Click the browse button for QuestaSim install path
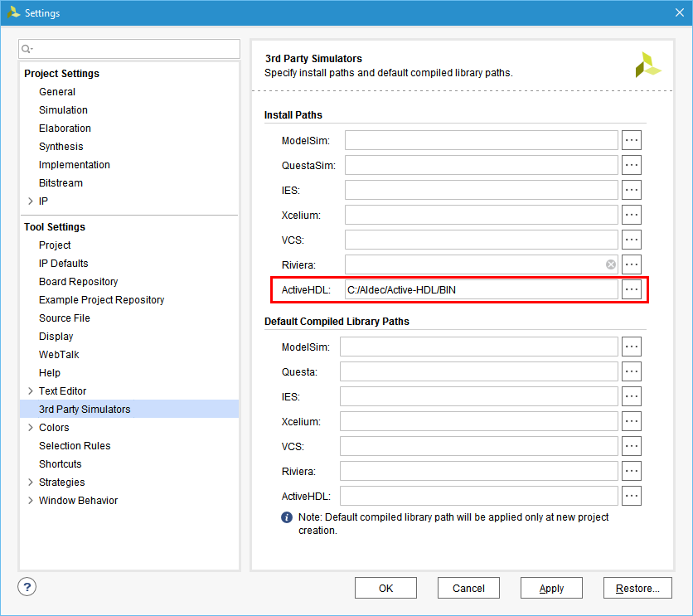 631,165
